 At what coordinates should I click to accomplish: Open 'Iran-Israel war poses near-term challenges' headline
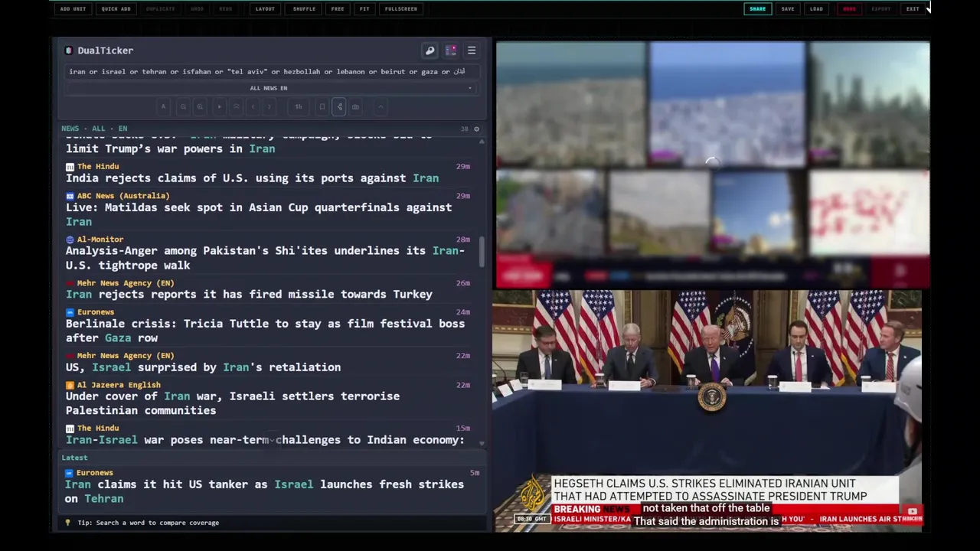tap(265, 440)
